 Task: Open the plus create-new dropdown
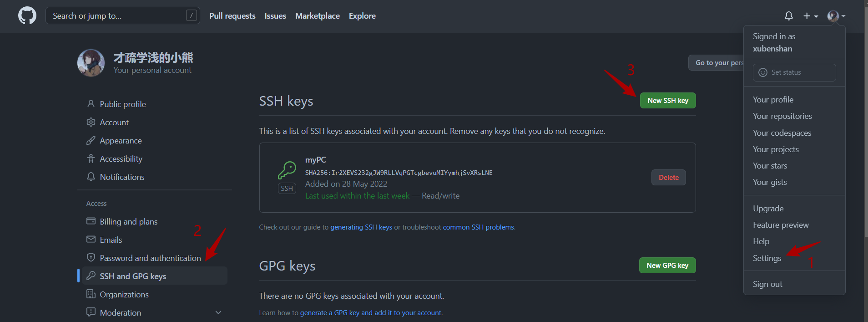tap(811, 16)
